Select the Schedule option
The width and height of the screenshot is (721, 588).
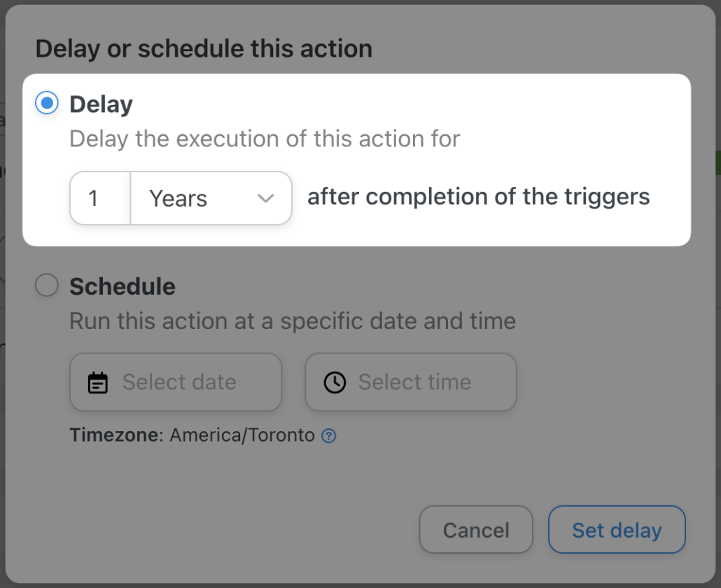(x=45, y=285)
